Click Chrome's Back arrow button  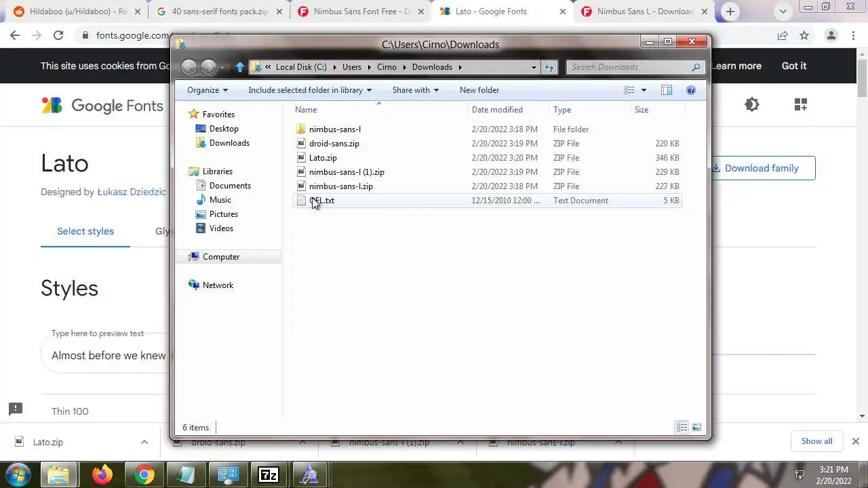(15, 36)
